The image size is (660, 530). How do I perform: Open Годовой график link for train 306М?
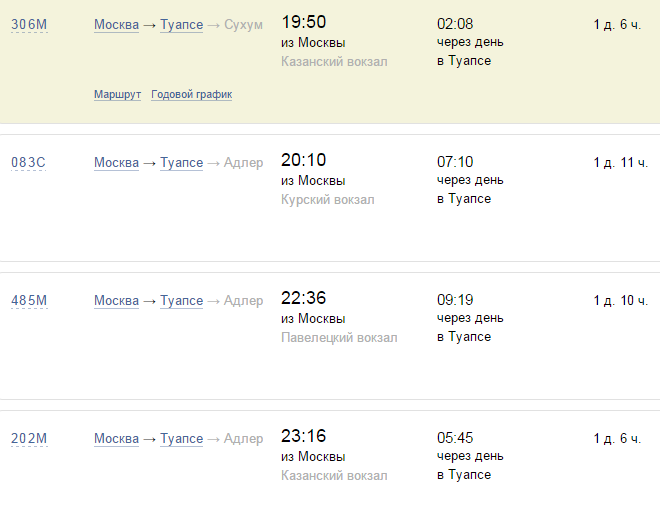pos(191,95)
